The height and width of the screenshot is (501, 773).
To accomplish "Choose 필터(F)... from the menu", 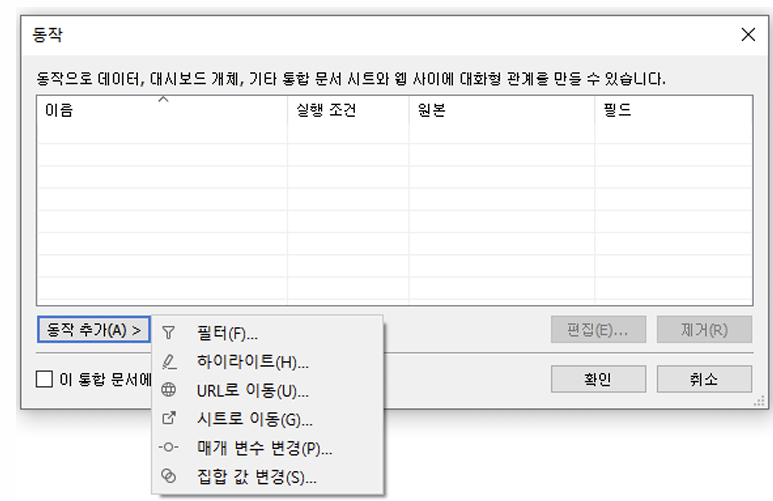I will click(267, 333).
